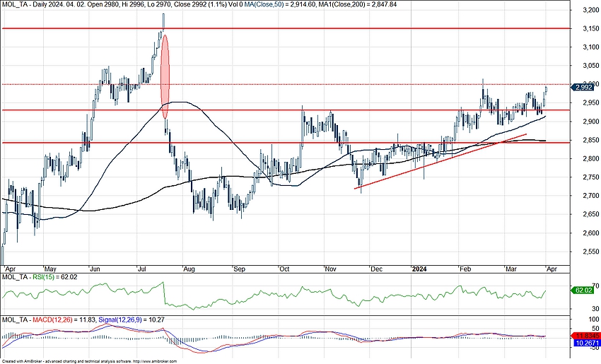Screen dimensions: 601x364
Task: Select the MA(Close,50) = 2,914.60 legend
Action: (279, 5)
